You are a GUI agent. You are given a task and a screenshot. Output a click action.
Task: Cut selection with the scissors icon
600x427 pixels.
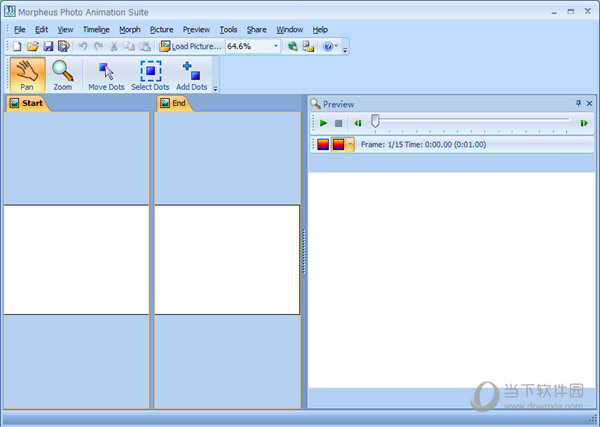(114, 47)
